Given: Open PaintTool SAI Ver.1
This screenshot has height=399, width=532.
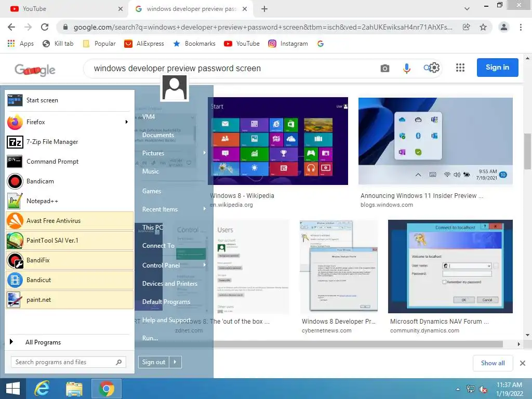Looking at the screenshot, I should coord(70,240).
